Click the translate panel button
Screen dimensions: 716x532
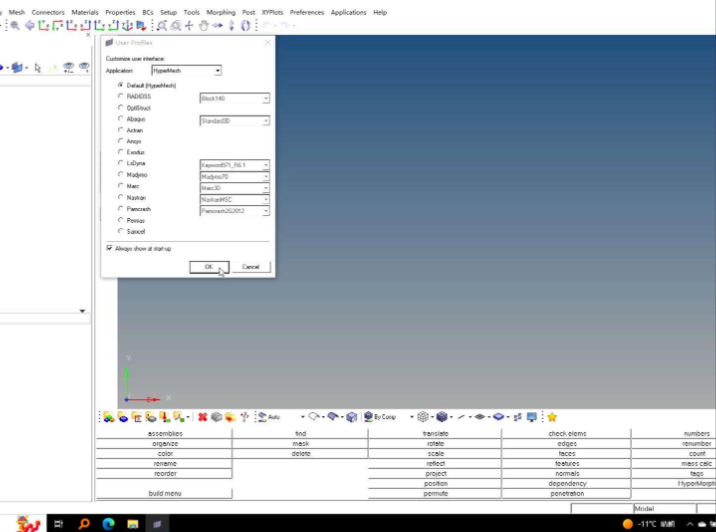435,433
